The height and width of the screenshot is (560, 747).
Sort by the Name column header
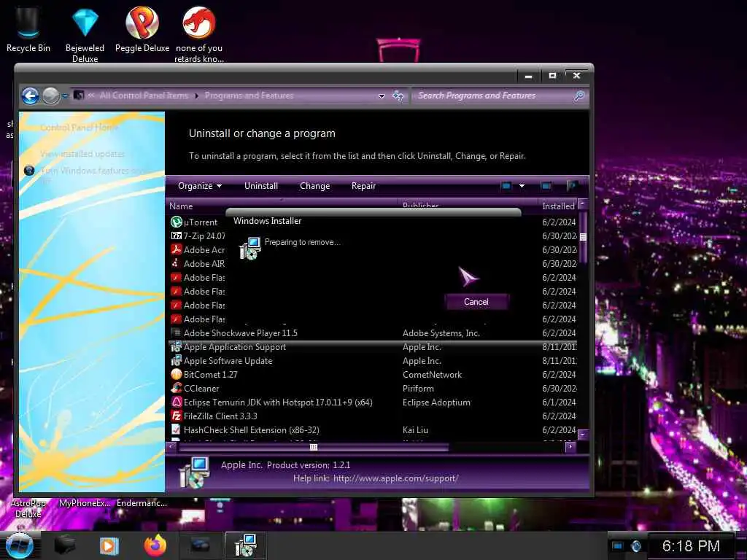point(181,206)
